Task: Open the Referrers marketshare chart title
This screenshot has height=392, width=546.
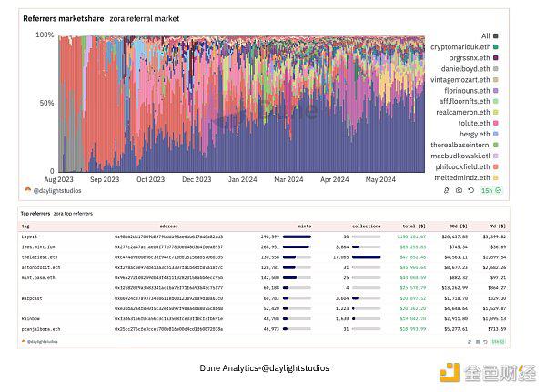Action: 64,18
